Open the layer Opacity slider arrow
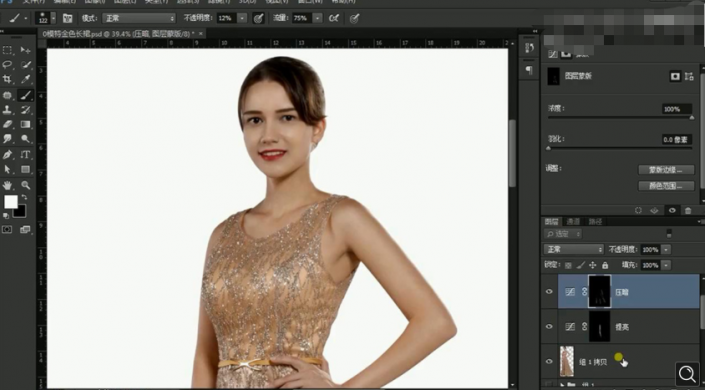The height and width of the screenshot is (390, 705). [x=666, y=250]
